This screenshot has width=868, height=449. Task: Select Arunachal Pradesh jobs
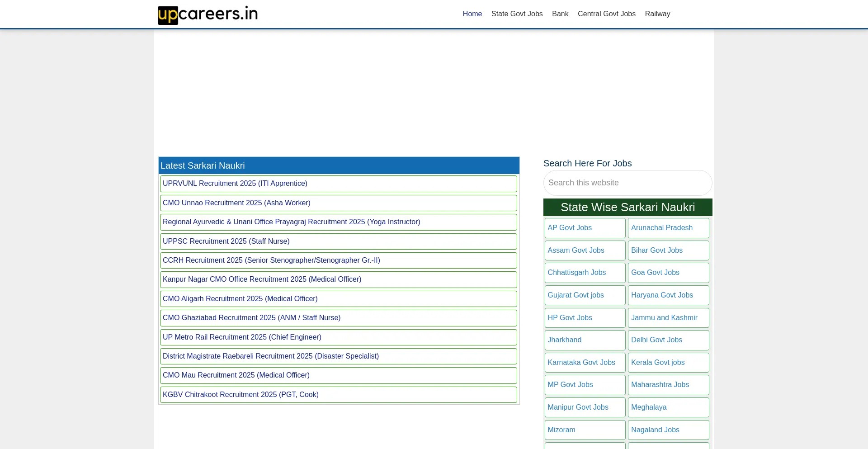(x=668, y=228)
